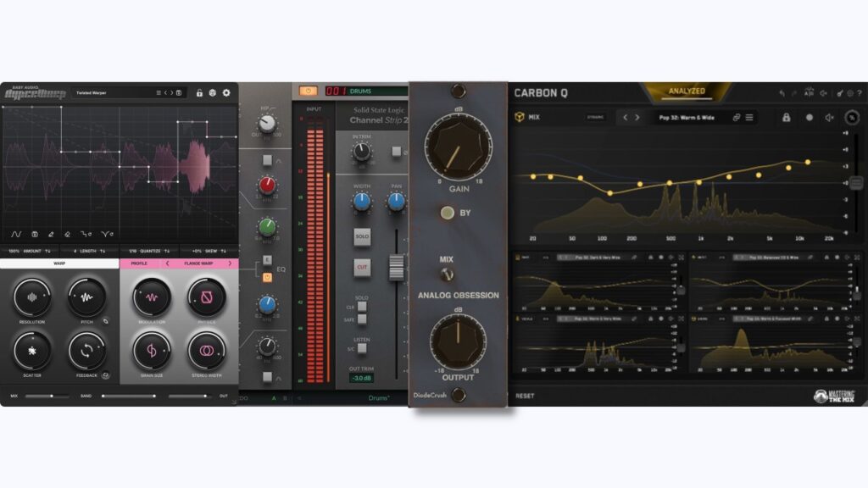
Task: Click the Modulation knob
Action: 152,297
